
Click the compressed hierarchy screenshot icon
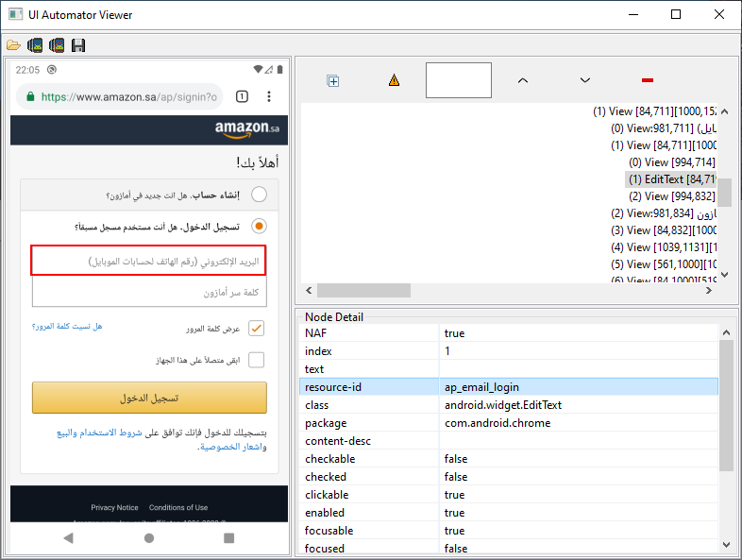coord(57,45)
